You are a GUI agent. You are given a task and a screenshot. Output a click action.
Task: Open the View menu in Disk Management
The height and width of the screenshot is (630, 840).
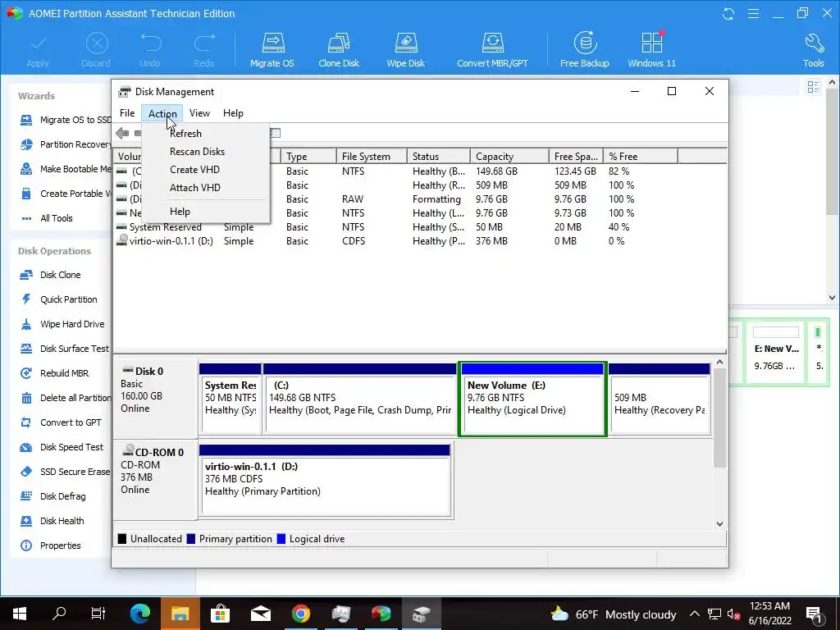(x=199, y=113)
